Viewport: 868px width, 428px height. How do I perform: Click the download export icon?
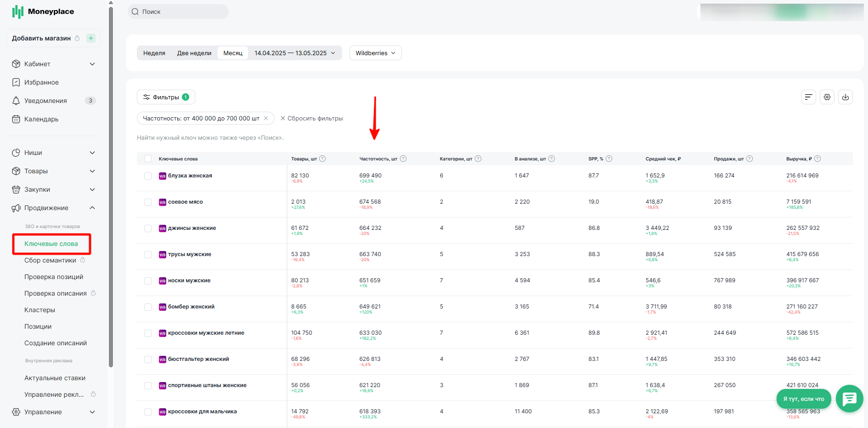coord(845,97)
